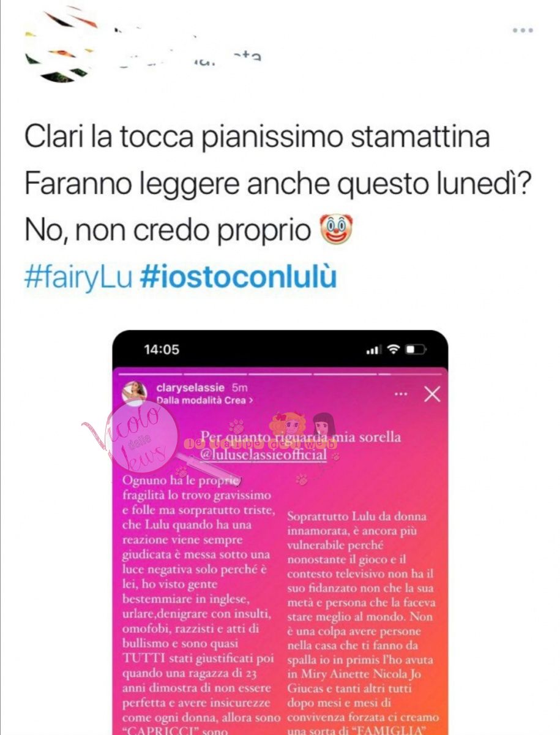Open the embedded Instagram story screenshot

click(x=280, y=532)
